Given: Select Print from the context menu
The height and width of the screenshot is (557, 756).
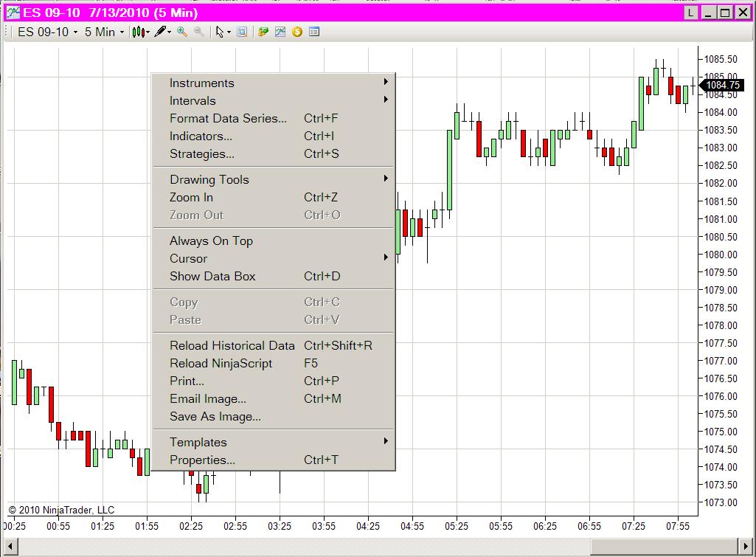Looking at the screenshot, I should point(274,381).
